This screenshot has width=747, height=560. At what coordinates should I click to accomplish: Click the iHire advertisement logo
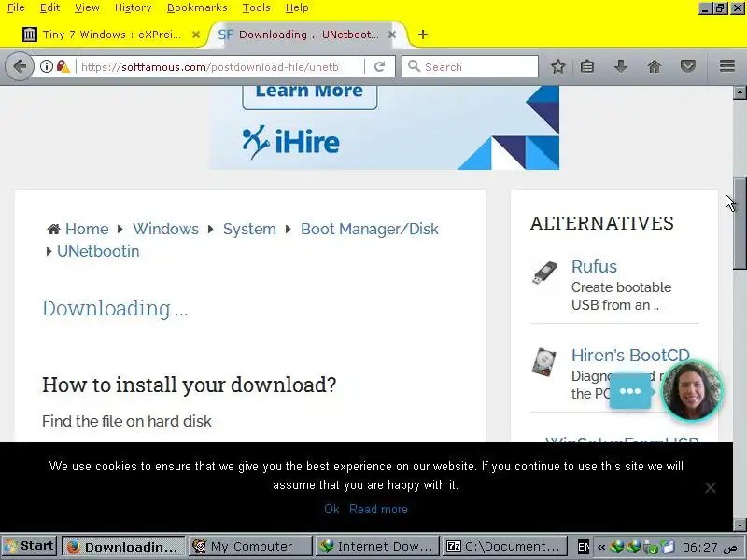pyautogui.click(x=290, y=142)
